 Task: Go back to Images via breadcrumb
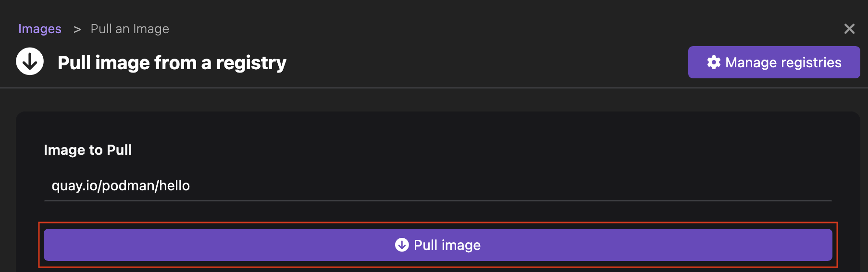coord(40,29)
